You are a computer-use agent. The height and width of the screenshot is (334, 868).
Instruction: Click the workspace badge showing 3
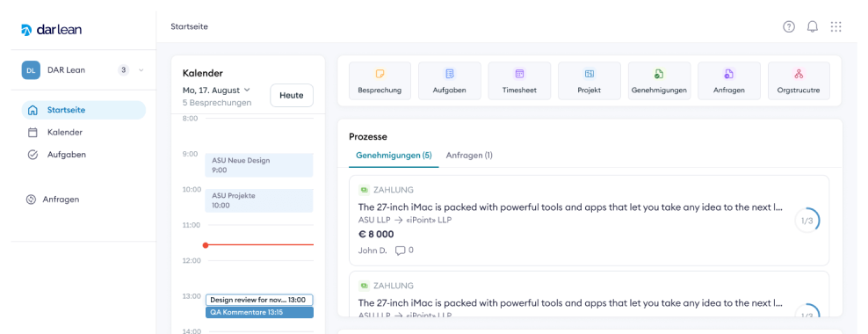click(124, 70)
